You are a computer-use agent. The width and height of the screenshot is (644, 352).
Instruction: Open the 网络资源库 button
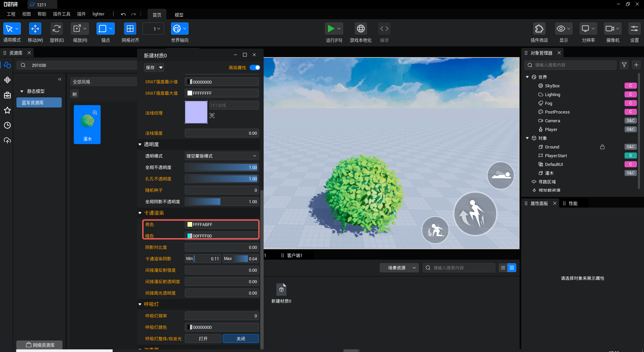[x=40, y=345]
